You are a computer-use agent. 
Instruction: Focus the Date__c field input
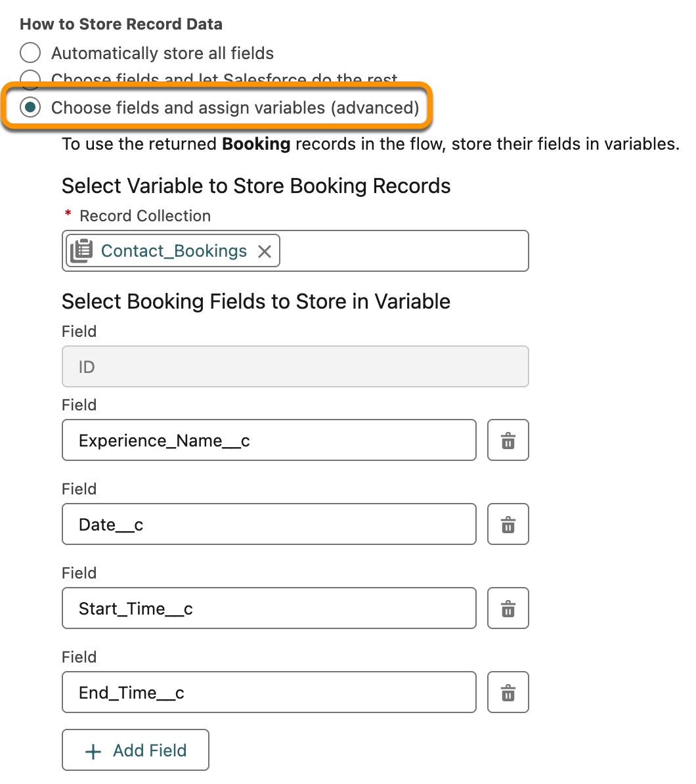click(x=269, y=524)
